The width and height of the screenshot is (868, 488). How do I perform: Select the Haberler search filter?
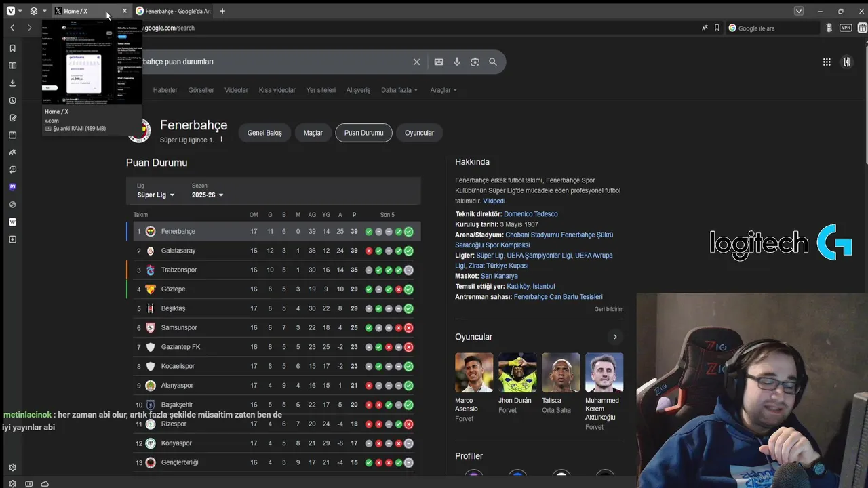pyautogui.click(x=165, y=90)
